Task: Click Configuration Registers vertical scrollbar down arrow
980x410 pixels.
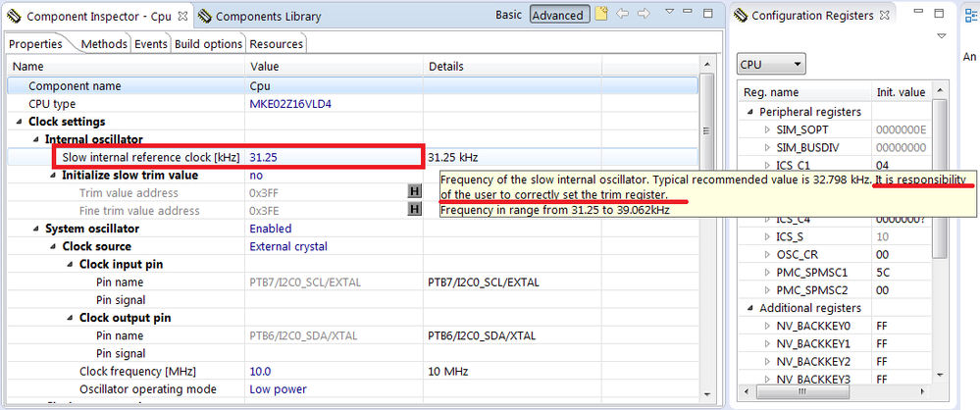Action: pyautogui.click(x=940, y=375)
